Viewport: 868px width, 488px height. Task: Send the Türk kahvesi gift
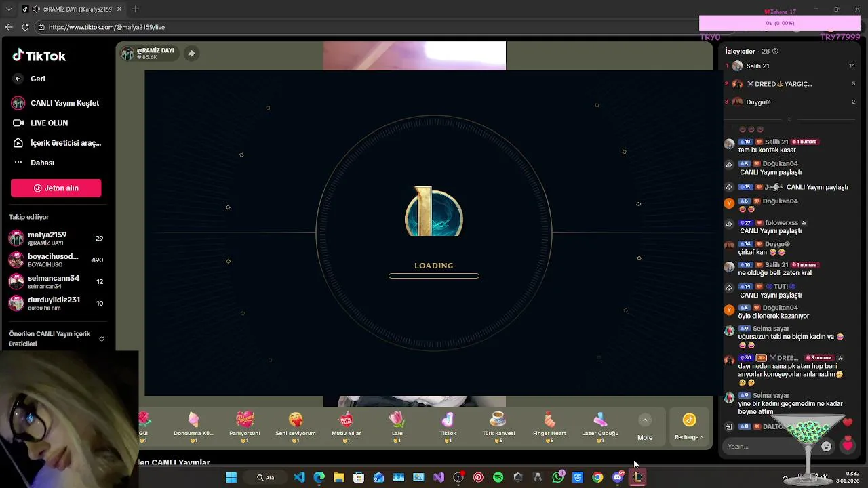498,427
